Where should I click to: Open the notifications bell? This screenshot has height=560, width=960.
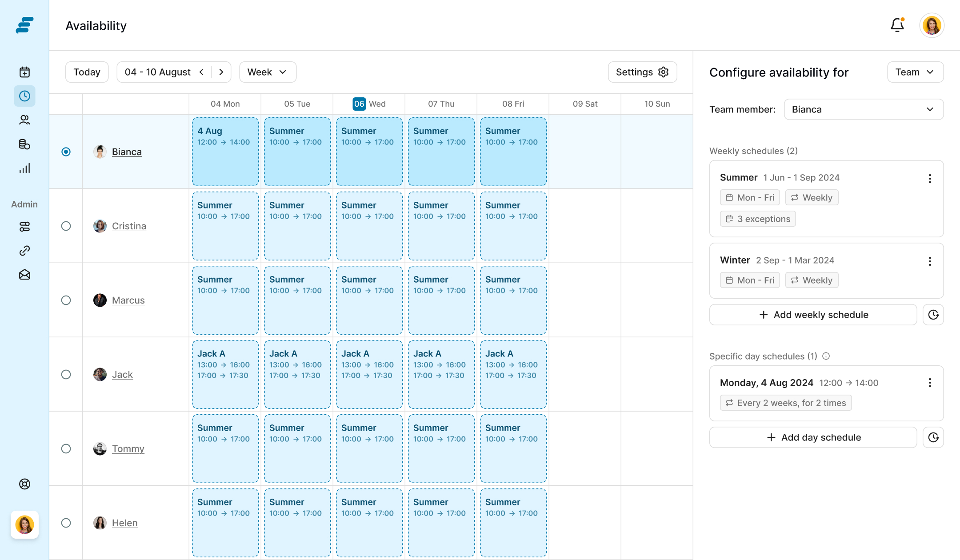coord(897,25)
